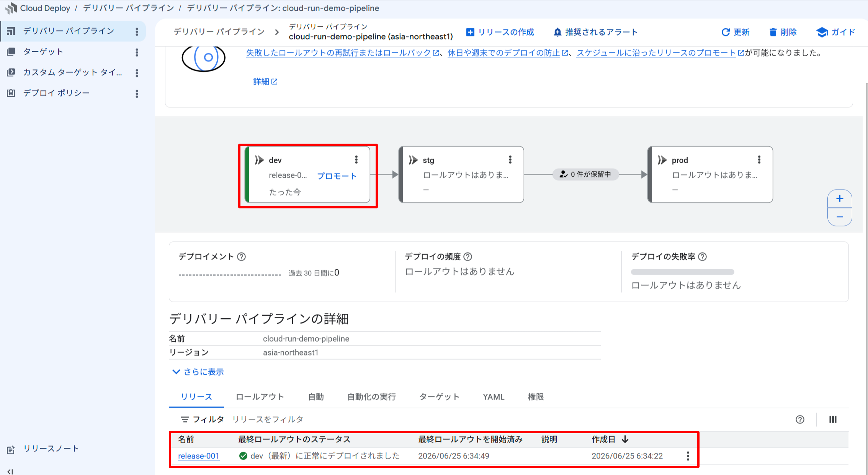This screenshot has width=868, height=475.
Task: Open ターゲット in the sidebar
Action: tap(43, 52)
